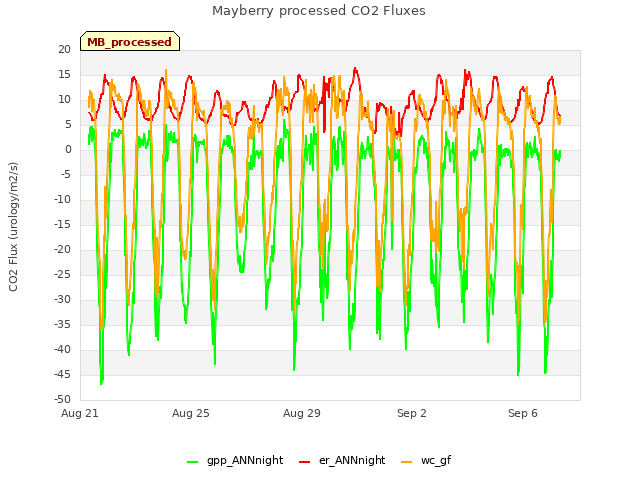640x480 pixels.
Task: Click the -45 y-axis tick label
Action: (x=63, y=374)
